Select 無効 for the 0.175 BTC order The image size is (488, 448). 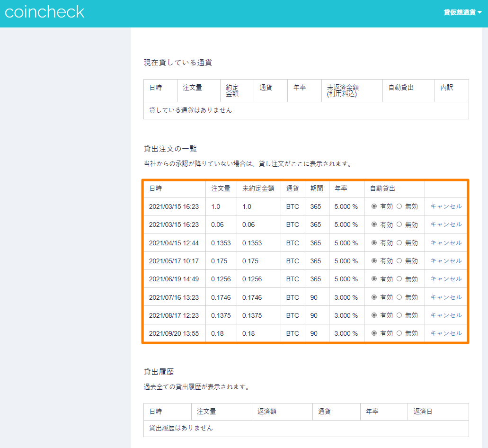399,261
